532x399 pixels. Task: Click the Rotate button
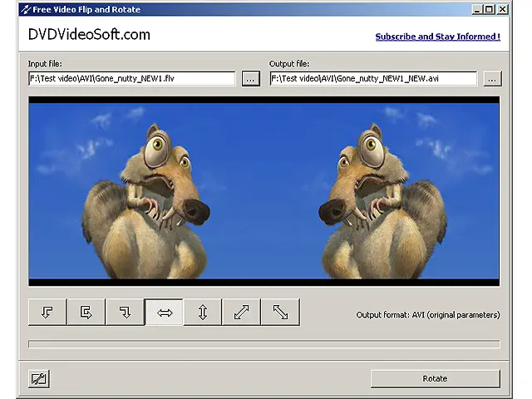(436, 379)
